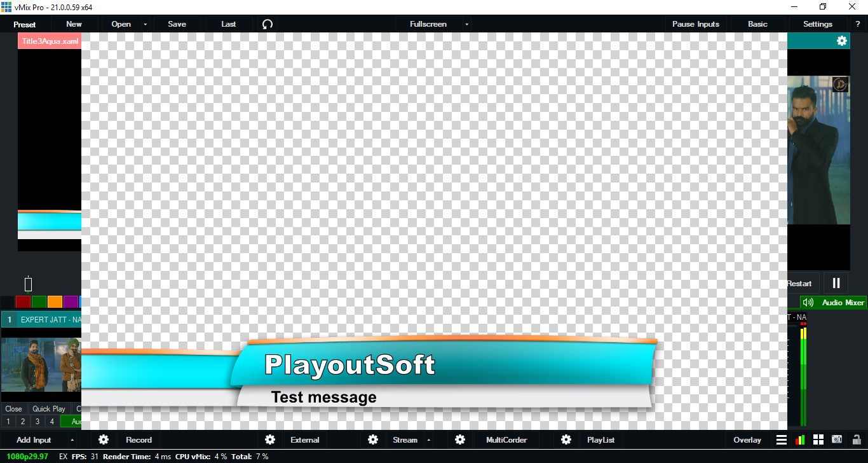Open MultiCorder settings gear
Image resolution: width=868 pixels, height=463 pixels.
click(x=460, y=439)
